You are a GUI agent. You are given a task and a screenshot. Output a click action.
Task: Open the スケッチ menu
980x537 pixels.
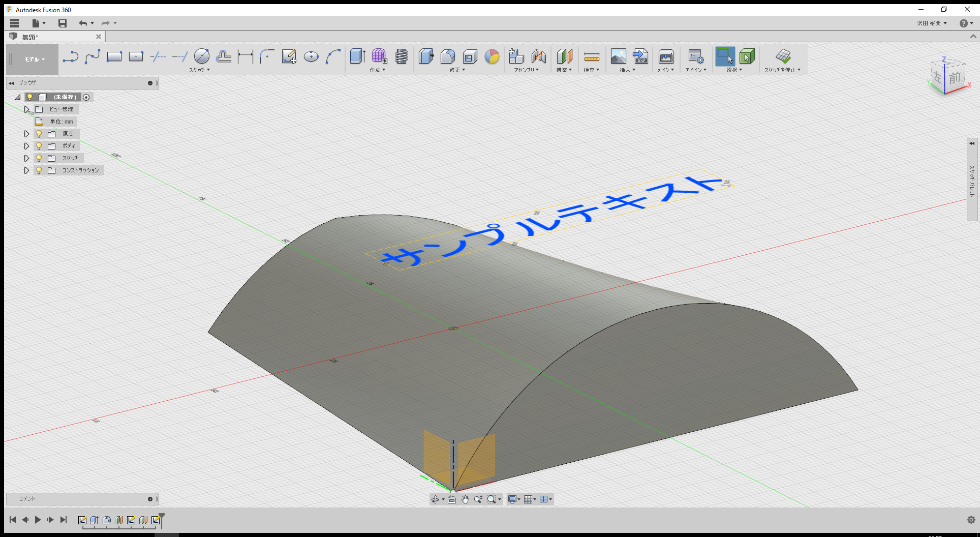(x=199, y=70)
